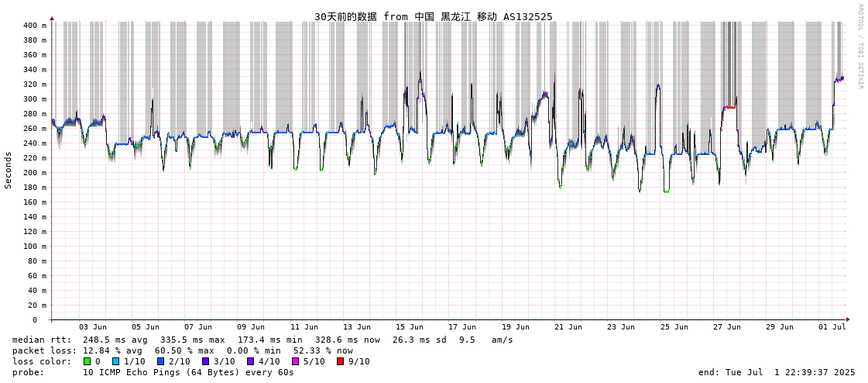Click the 'Seconds' y-axis label
868x383 pixels.
click(9, 171)
